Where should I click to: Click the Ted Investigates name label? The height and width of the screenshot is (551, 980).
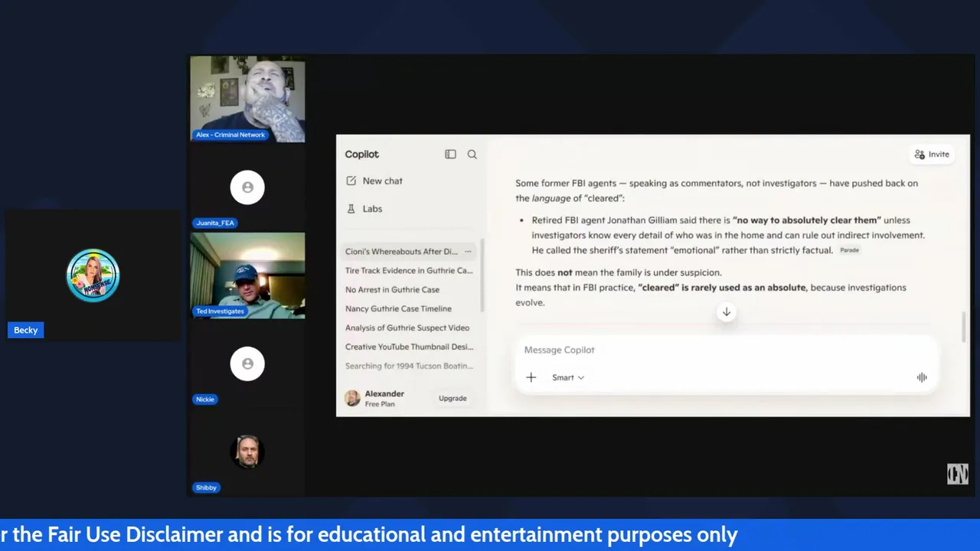(x=220, y=311)
